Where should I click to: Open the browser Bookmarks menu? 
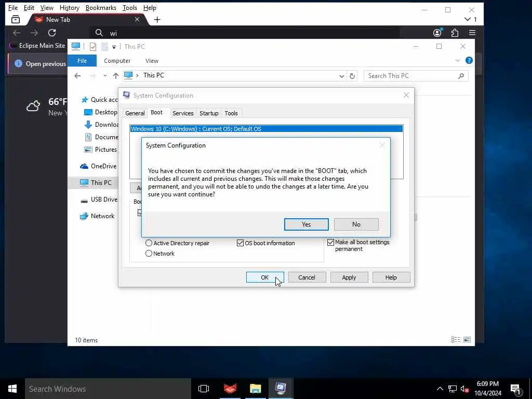(x=101, y=7)
